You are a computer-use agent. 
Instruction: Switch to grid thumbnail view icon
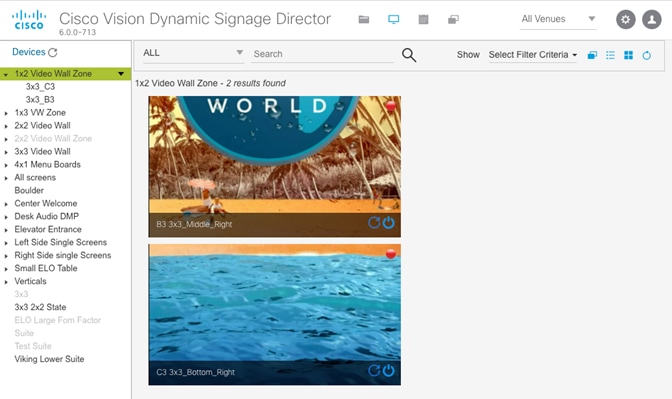click(628, 55)
